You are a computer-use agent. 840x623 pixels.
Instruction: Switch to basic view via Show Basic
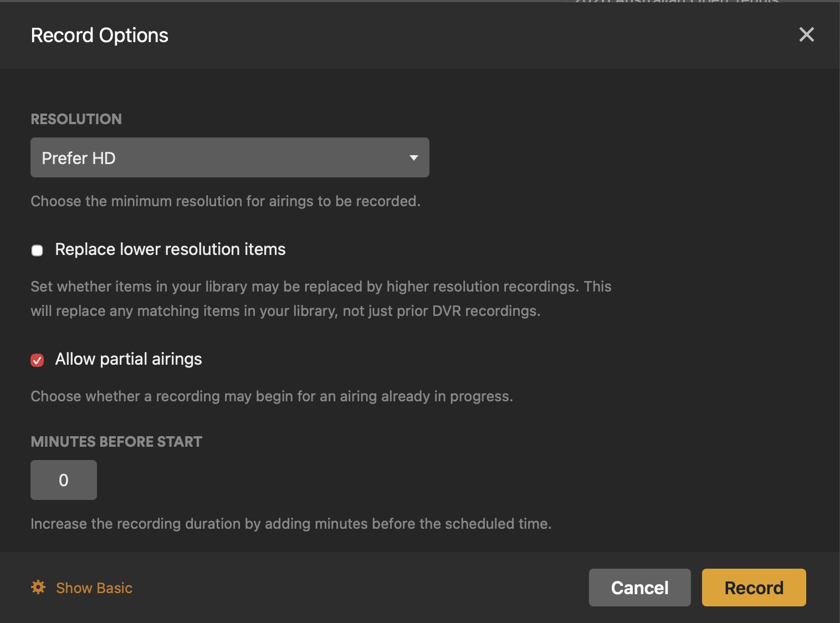(x=94, y=588)
